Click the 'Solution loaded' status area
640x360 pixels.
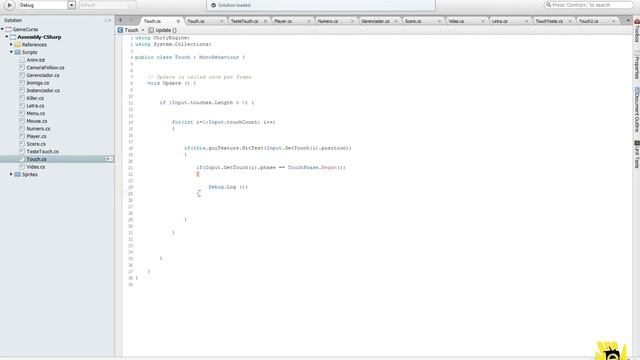(321, 5)
